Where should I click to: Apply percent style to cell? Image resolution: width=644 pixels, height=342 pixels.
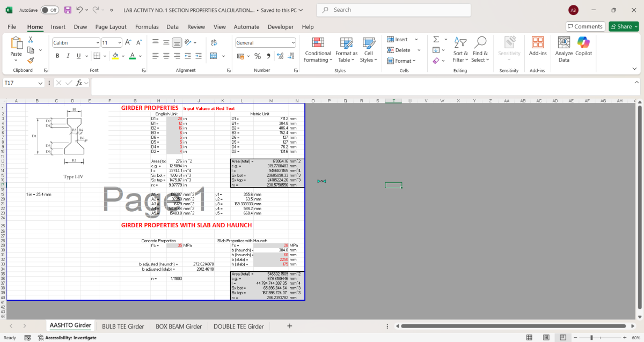(x=257, y=56)
